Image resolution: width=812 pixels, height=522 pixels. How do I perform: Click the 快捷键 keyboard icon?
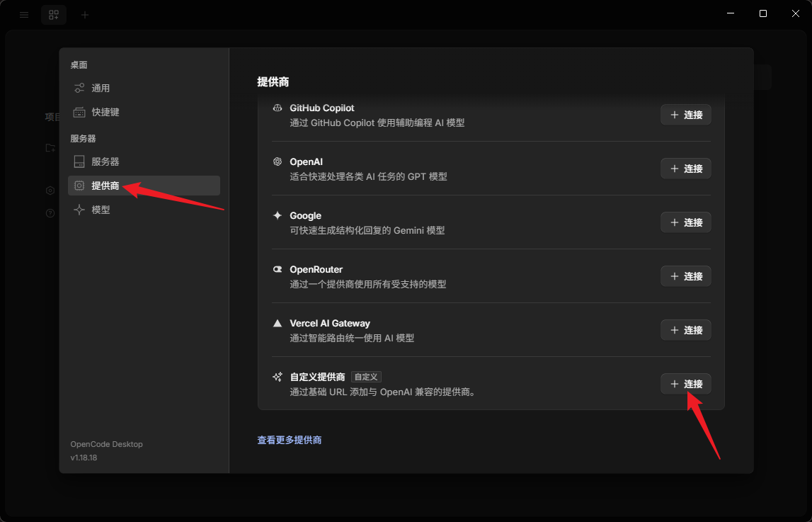click(x=79, y=112)
